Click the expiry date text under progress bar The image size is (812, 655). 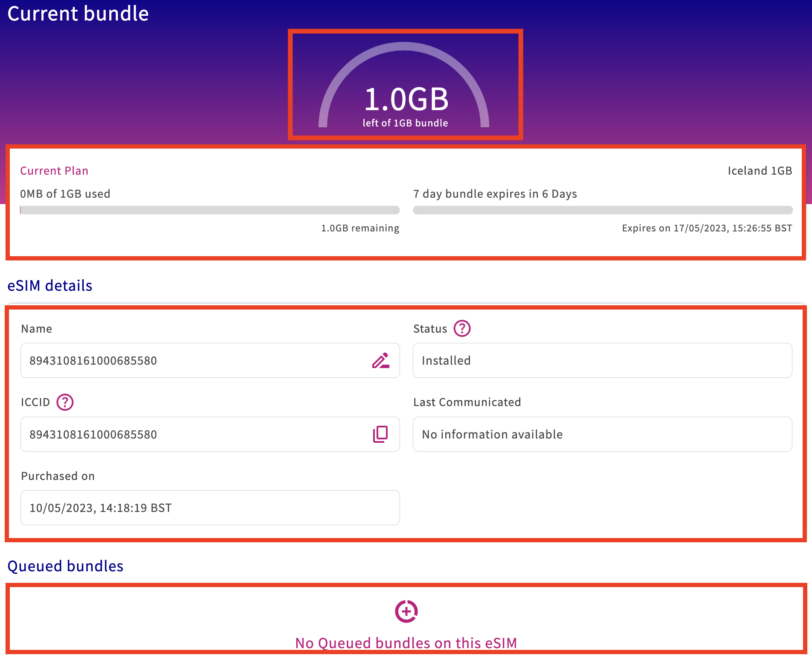coord(707,228)
